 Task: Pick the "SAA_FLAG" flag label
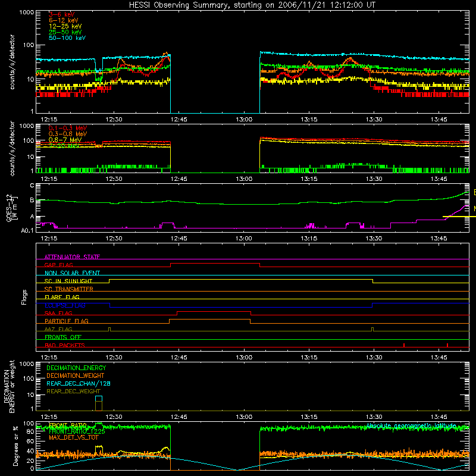click(58, 313)
